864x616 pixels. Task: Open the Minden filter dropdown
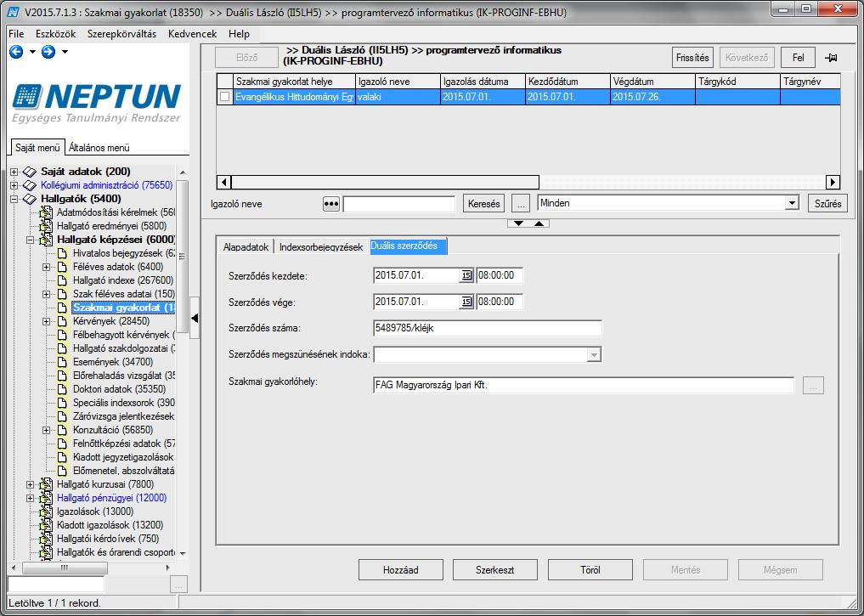tap(792, 203)
